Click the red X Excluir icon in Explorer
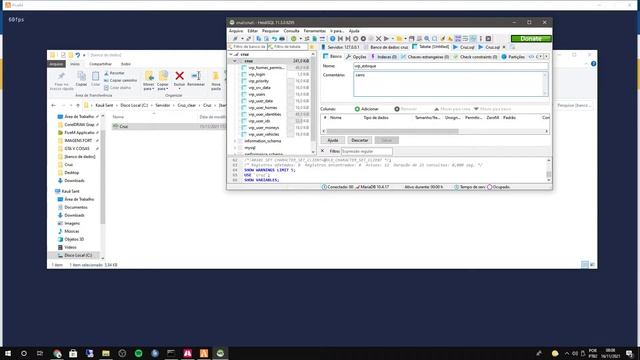 [x=179, y=76]
